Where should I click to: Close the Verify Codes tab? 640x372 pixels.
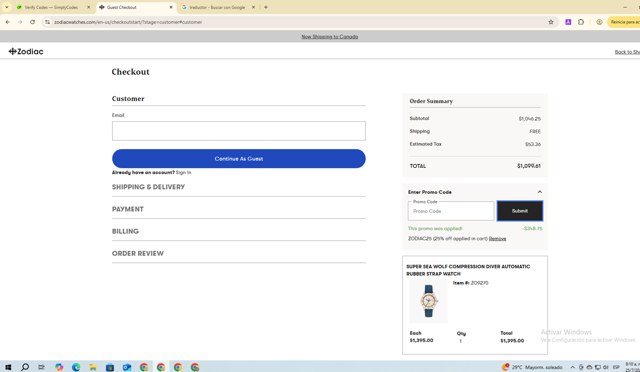coord(89,7)
